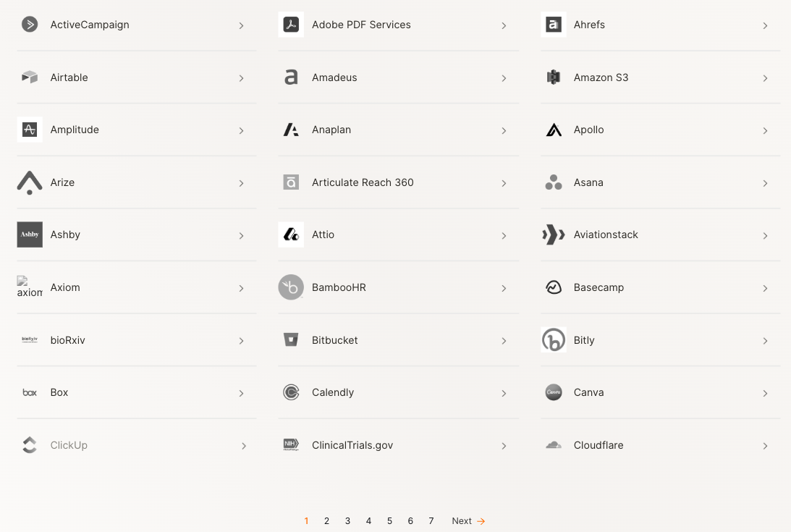Click the Amadeus logo icon
The width and height of the screenshot is (791, 532).
coord(291,77)
